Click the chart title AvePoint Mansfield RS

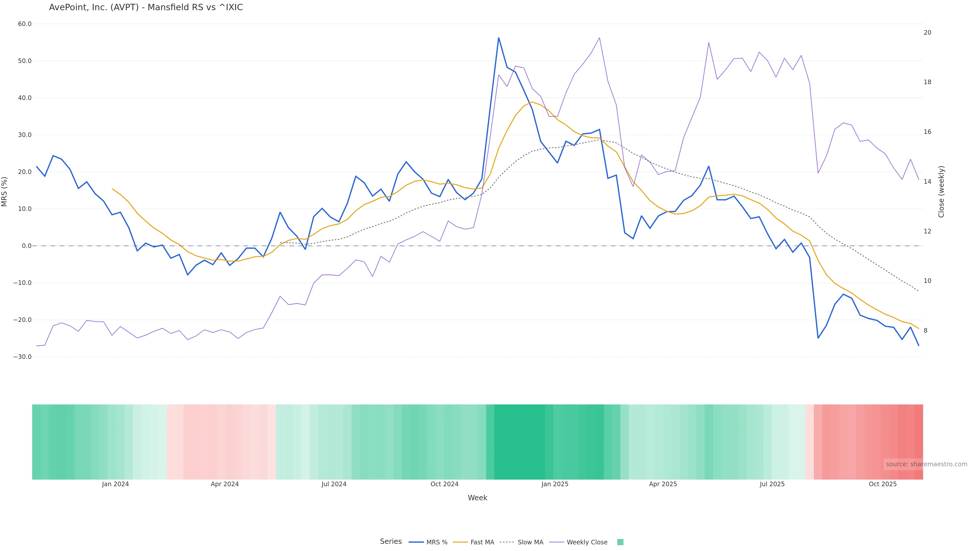(x=146, y=8)
